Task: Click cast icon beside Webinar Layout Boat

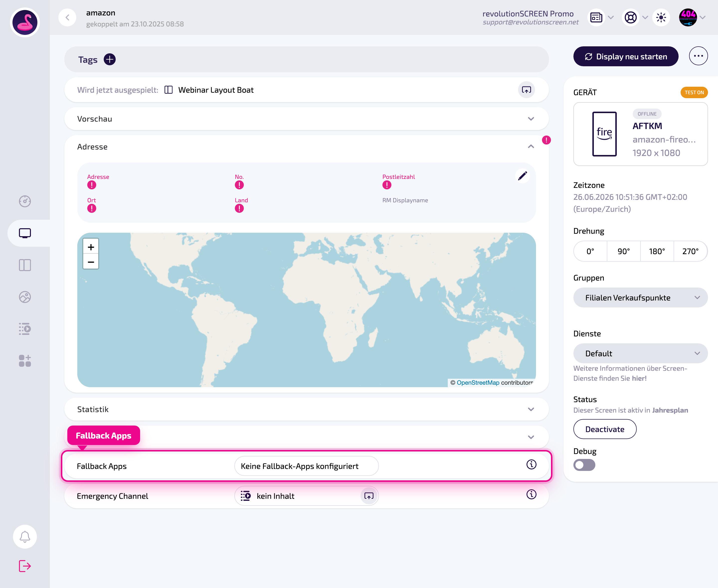Action: point(527,90)
